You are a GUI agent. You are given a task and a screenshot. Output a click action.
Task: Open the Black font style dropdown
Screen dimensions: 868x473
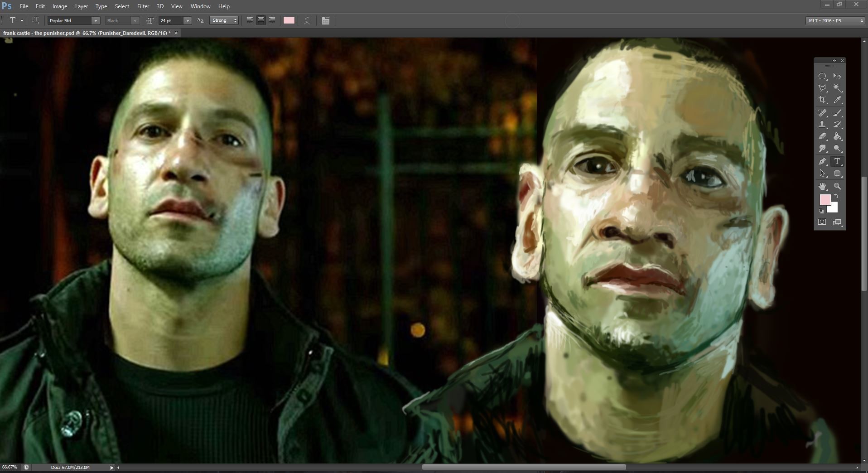135,21
